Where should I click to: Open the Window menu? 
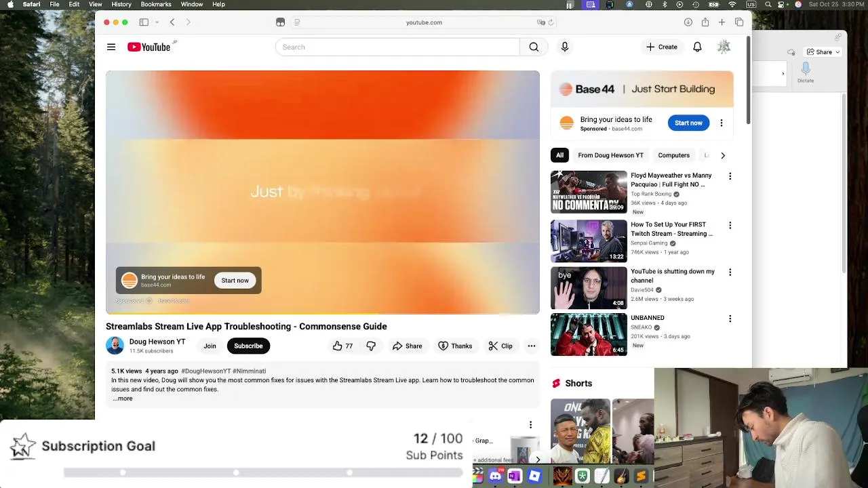(192, 4)
